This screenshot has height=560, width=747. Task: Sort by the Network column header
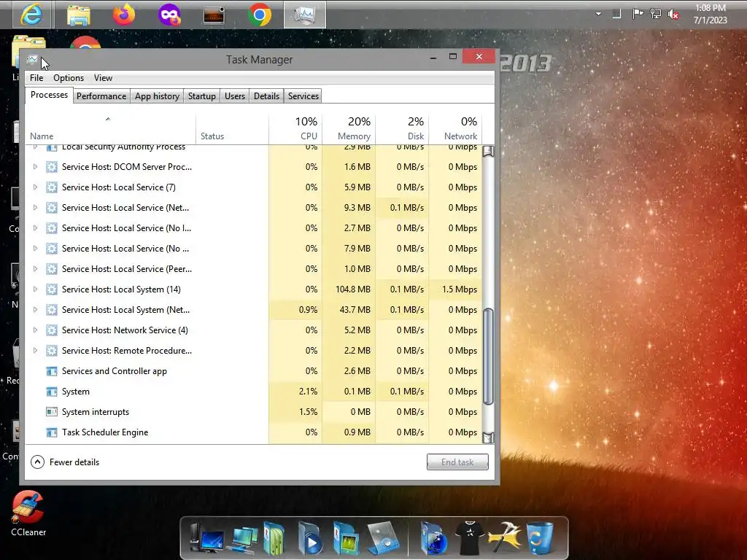(x=455, y=128)
